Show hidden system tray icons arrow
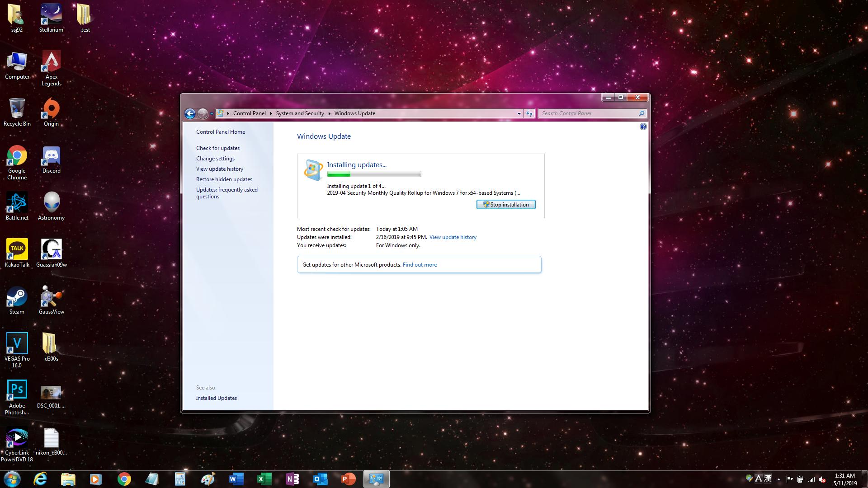Image resolution: width=868 pixels, height=488 pixels. (778, 479)
